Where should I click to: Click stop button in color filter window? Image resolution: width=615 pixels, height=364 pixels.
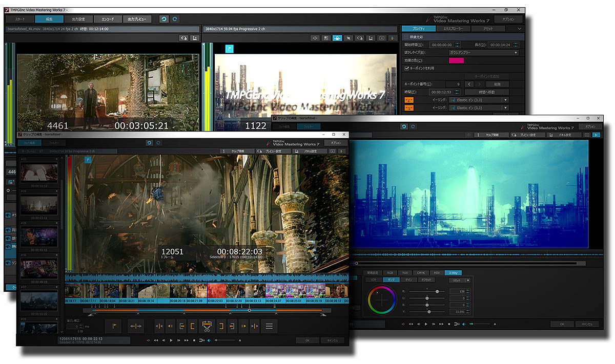pyautogui.click(x=449, y=324)
